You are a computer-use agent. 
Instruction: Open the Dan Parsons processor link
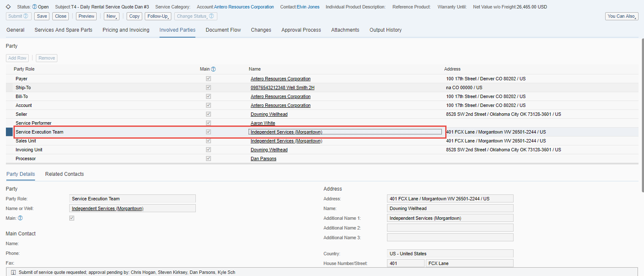pos(263,159)
